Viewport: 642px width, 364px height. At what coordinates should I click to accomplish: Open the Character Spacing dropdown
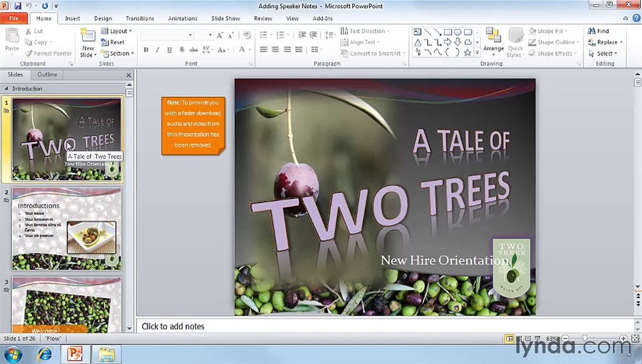[207, 50]
